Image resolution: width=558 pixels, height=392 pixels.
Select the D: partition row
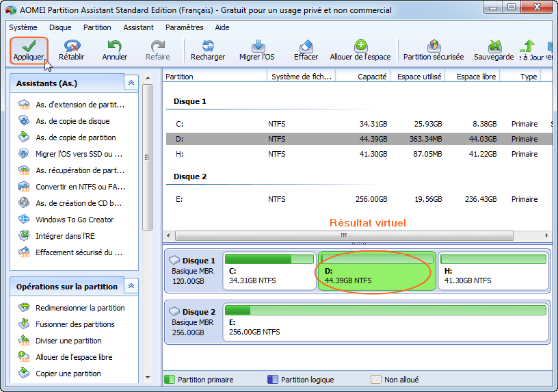[x=360, y=139]
